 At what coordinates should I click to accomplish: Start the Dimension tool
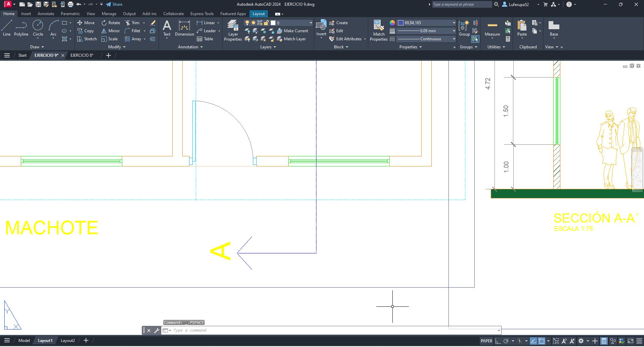184,28
